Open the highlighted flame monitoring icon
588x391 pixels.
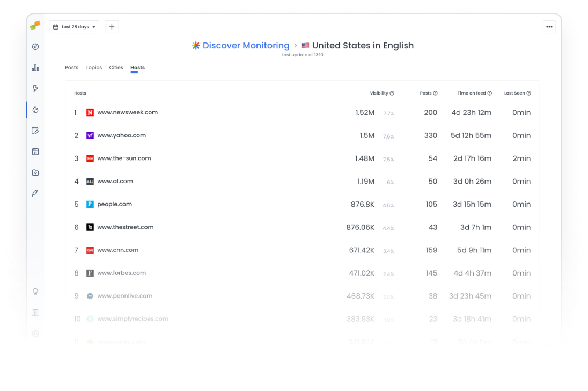[x=35, y=110]
